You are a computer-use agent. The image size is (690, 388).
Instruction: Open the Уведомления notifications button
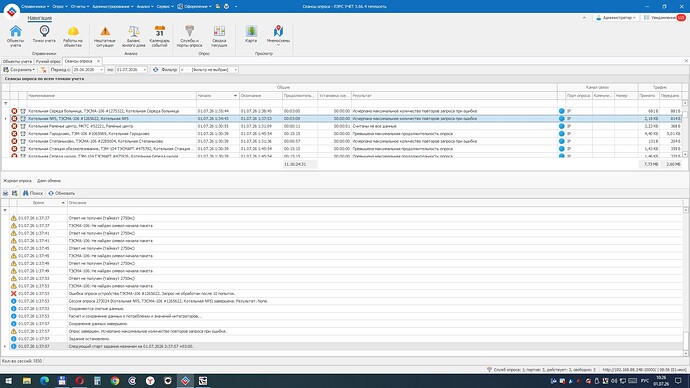(x=664, y=18)
